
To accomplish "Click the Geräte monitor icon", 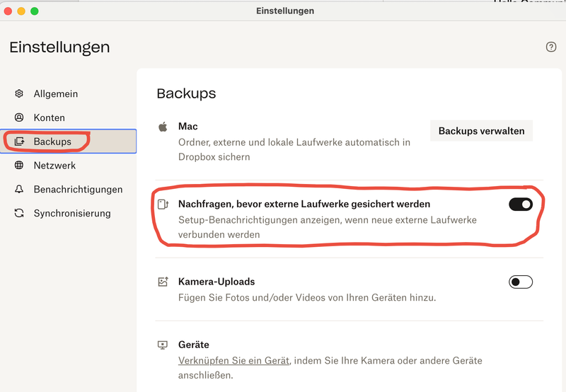I will [163, 345].
